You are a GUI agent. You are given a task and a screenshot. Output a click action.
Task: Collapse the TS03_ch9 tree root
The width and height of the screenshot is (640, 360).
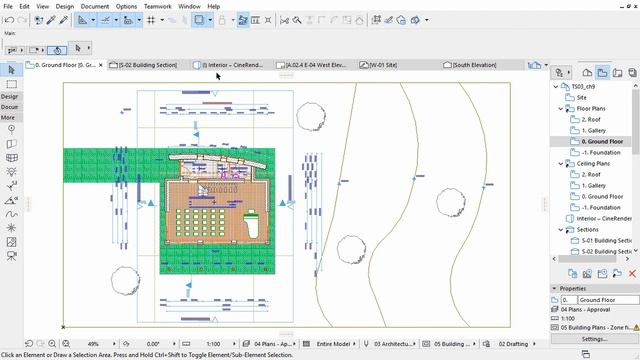coord(556,87)
